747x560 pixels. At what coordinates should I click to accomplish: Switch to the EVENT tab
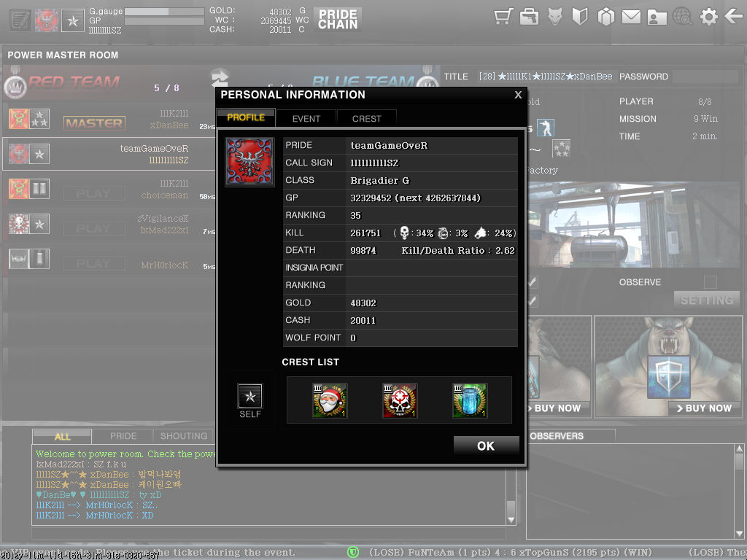coord(306,118)
